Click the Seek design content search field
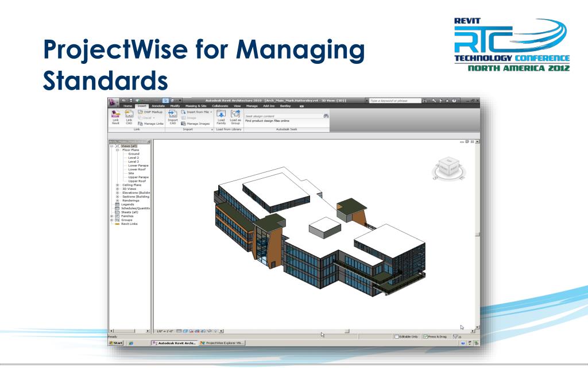The height and width of the screenshot is (368, 588). (284, 116)
